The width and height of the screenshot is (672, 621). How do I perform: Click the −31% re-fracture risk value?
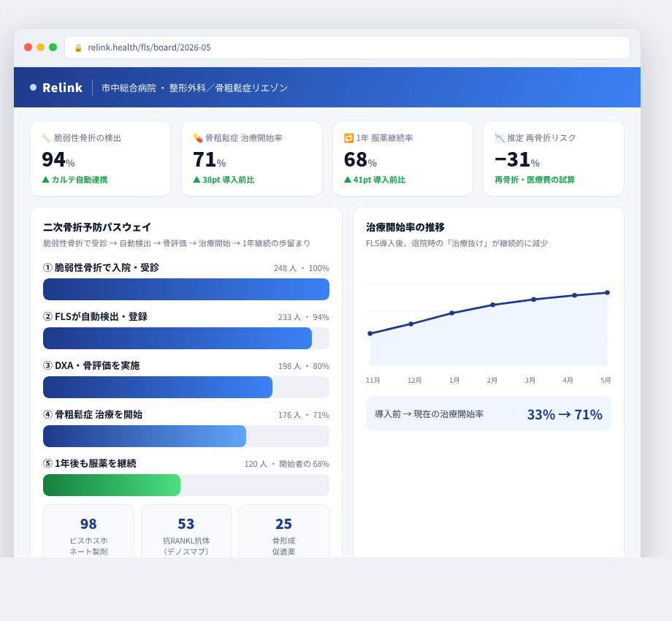tap(517, 159)
